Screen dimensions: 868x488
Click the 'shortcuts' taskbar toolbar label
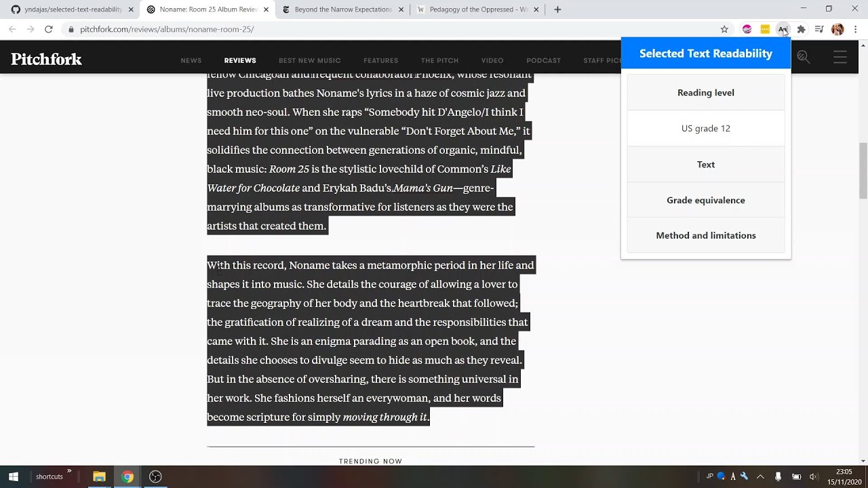tap(50, 476)
